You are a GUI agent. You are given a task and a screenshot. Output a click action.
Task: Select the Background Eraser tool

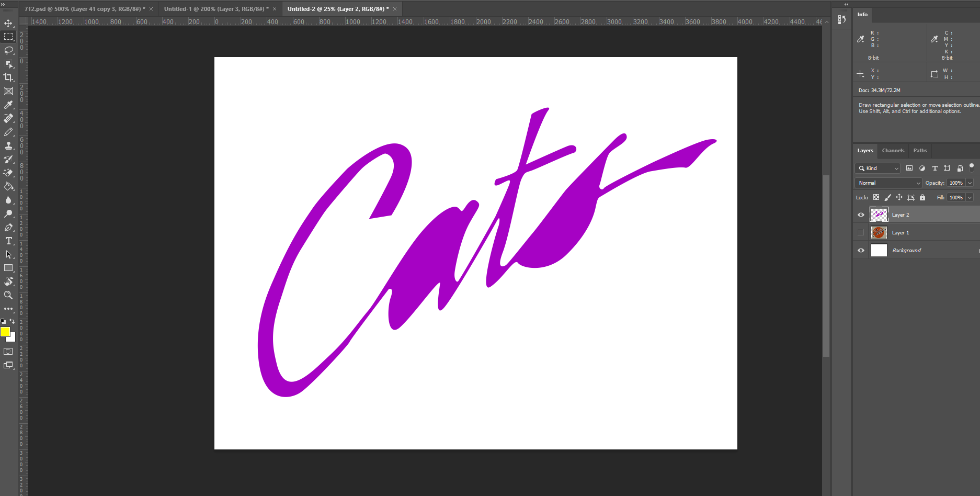pos(8,173)
